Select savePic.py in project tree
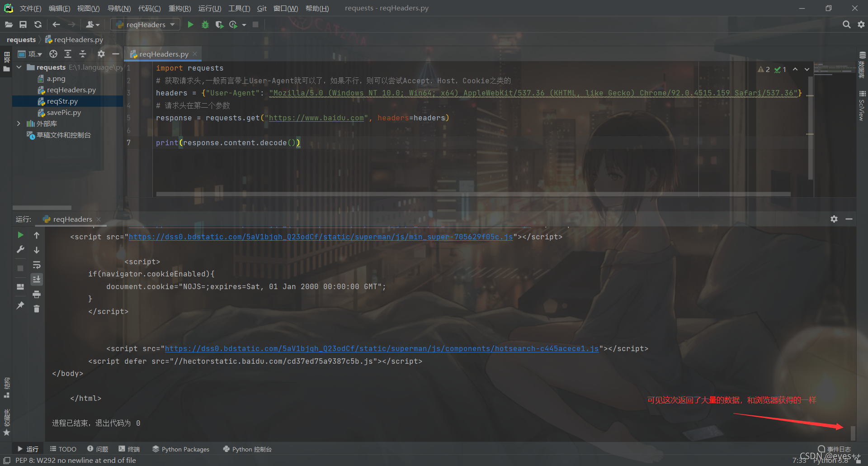Image resolution: width=868 pixels, height=466 pixels. coord(64,113)
